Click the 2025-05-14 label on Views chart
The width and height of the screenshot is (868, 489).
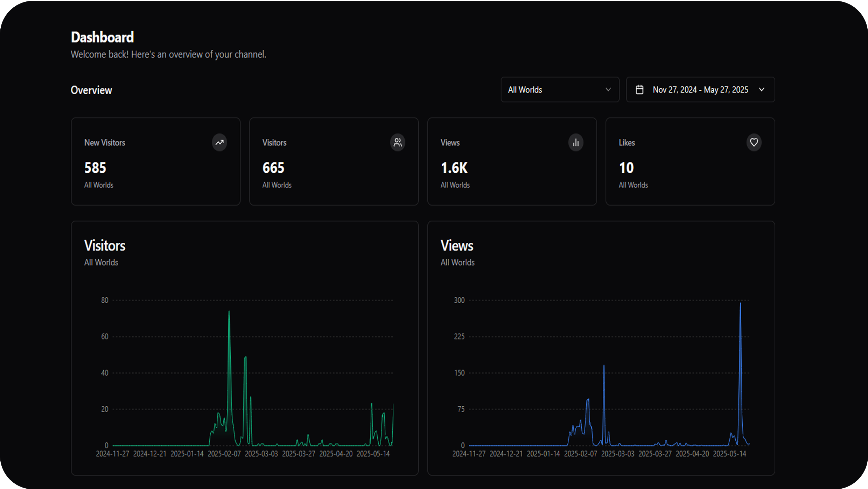click(729, 454)
